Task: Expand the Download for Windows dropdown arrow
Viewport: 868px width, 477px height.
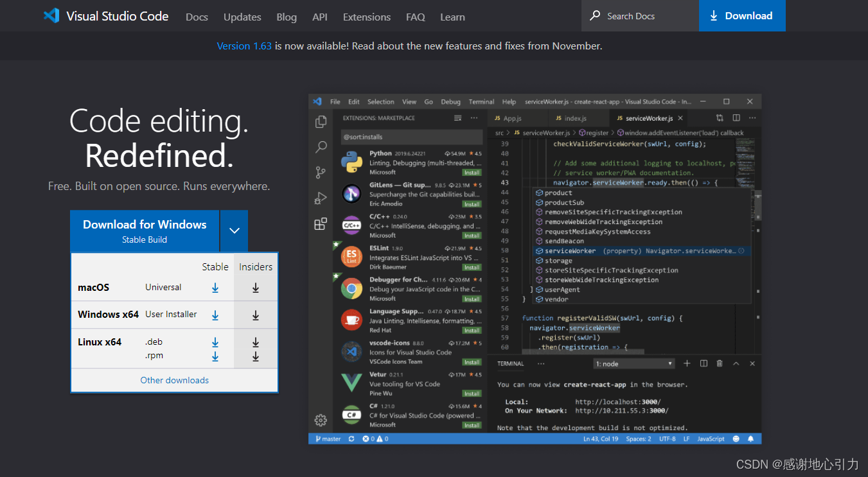Action: tap(235, 230)
